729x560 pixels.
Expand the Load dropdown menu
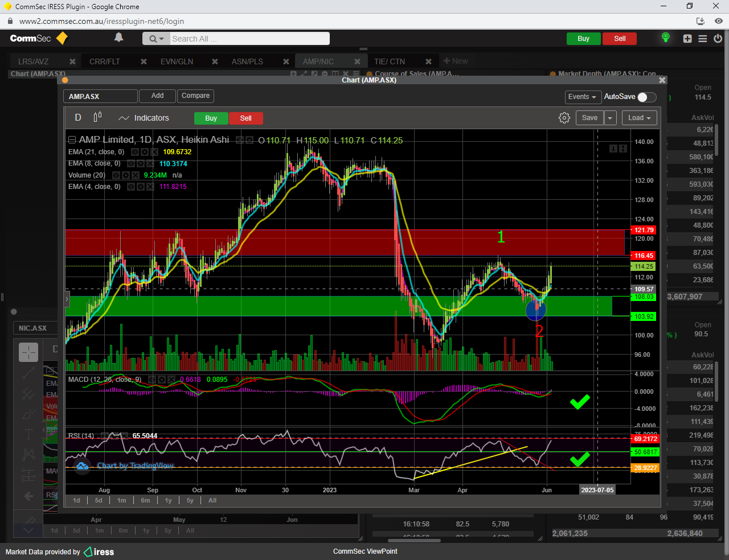[639, 118]
